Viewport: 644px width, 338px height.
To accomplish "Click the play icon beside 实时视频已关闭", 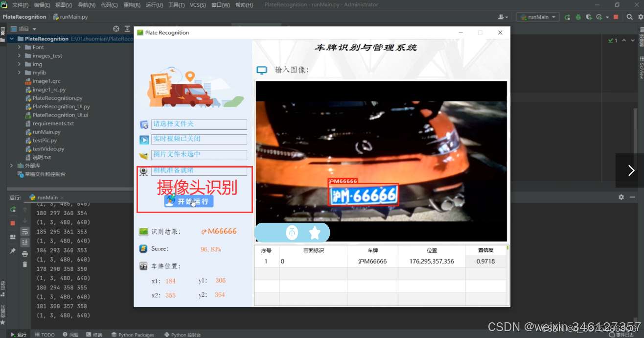I will (x=144, y=139).
